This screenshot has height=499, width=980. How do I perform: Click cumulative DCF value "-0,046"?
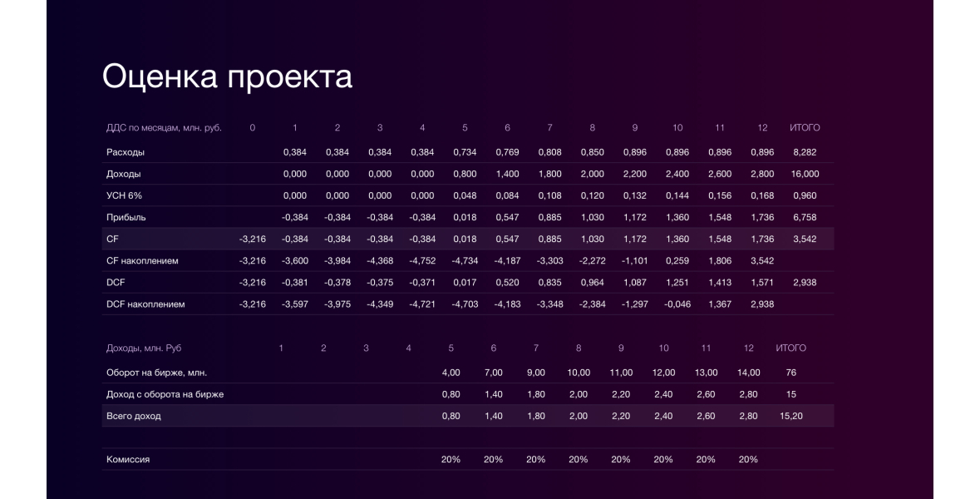[x=677, y=304]
